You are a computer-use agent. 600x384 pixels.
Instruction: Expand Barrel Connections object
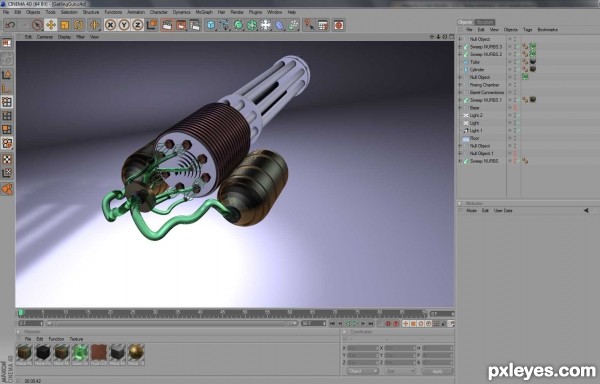[460, 93]
